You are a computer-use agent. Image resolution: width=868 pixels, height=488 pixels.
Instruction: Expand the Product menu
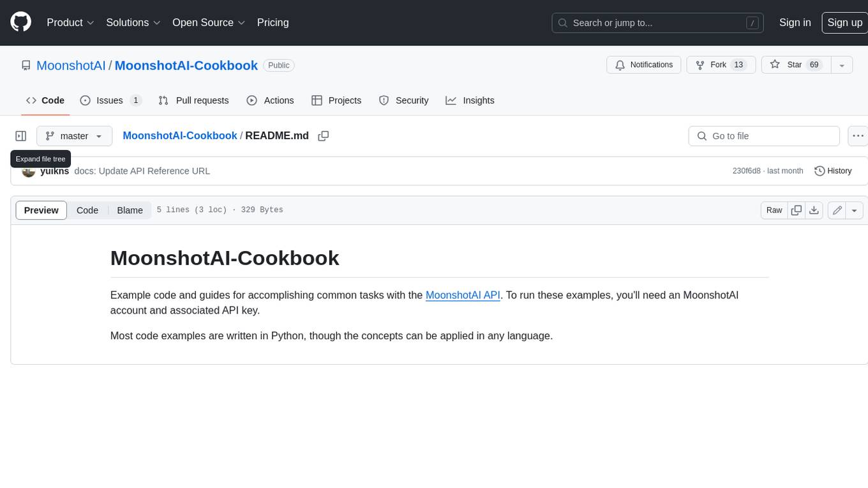click(x=70, y=22)
